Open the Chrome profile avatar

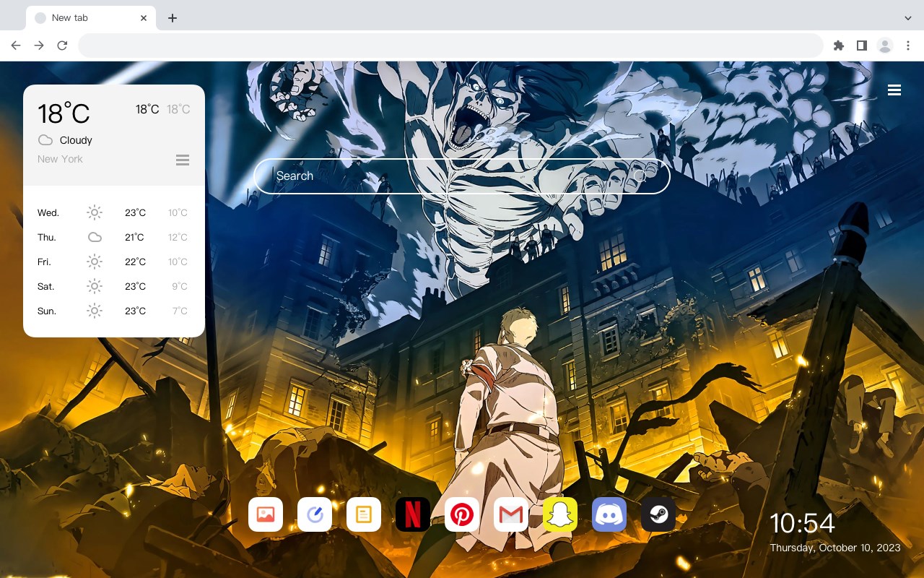point(885,46)
